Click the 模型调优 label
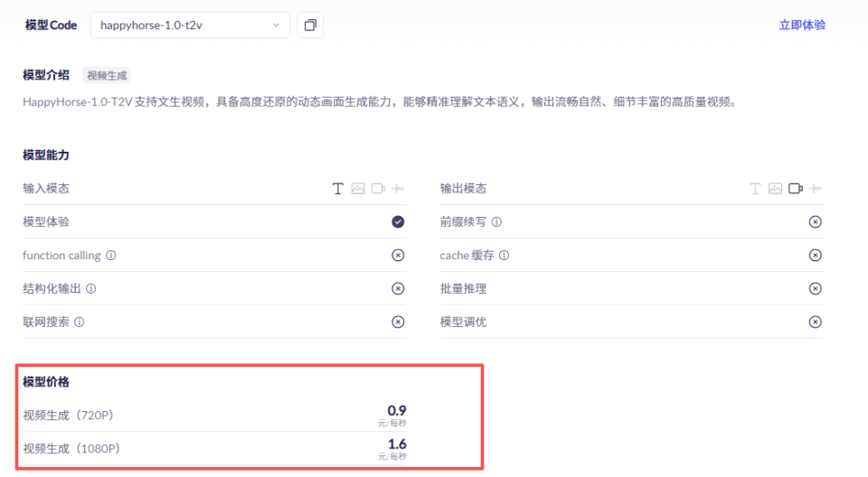 click(463, 322)
